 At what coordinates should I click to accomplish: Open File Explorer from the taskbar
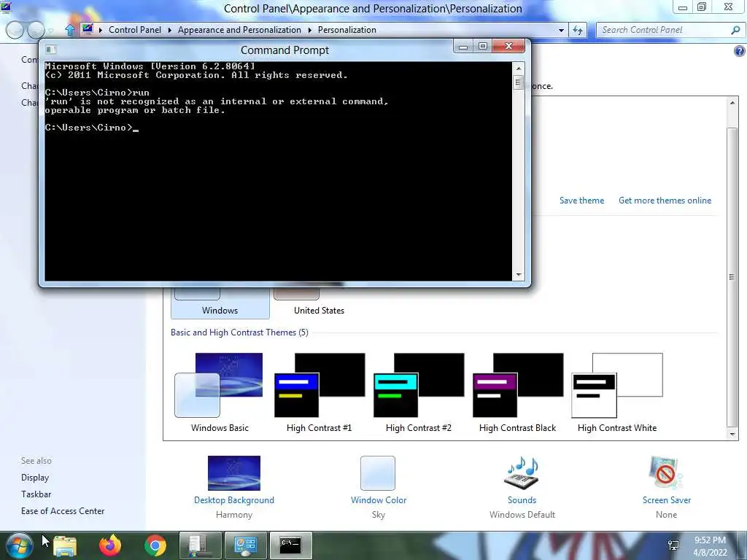[x=65, y=545]
